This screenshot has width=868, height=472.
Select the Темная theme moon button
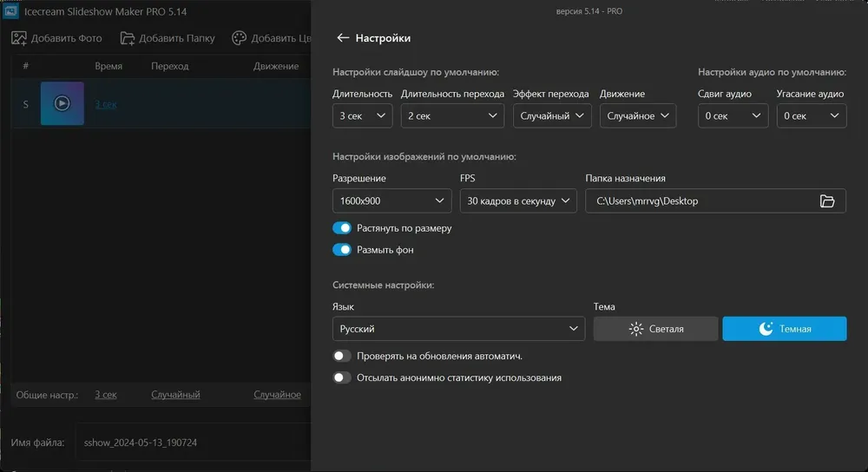coord(785,329)
